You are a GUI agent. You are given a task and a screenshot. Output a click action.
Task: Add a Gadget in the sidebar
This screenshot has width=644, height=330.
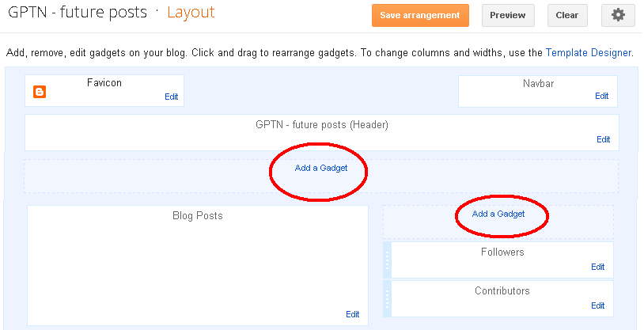point(498,214)
